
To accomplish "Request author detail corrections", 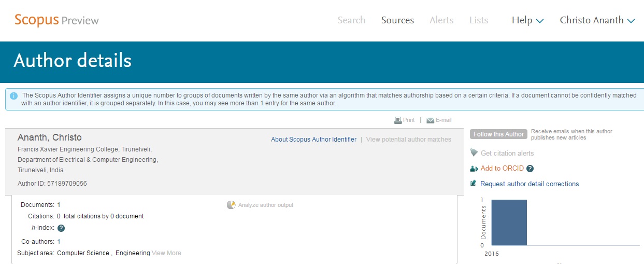I will (x=529, y=184).
